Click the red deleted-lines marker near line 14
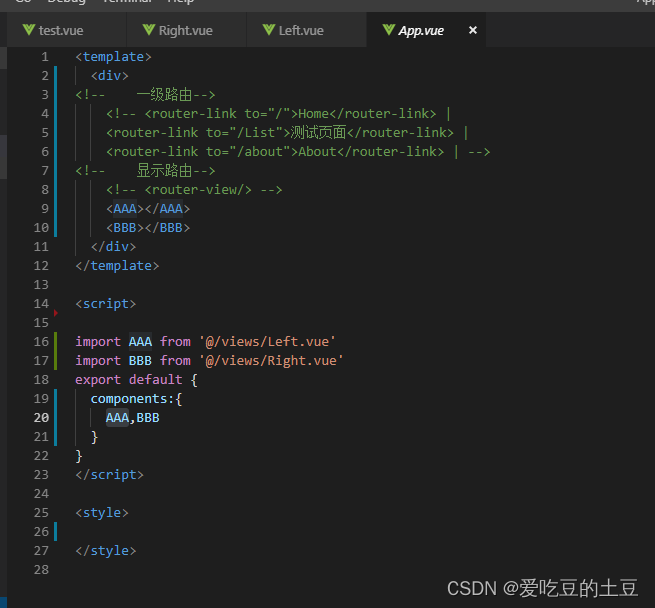The image size is (655, 608). click(x=56, y=313)
